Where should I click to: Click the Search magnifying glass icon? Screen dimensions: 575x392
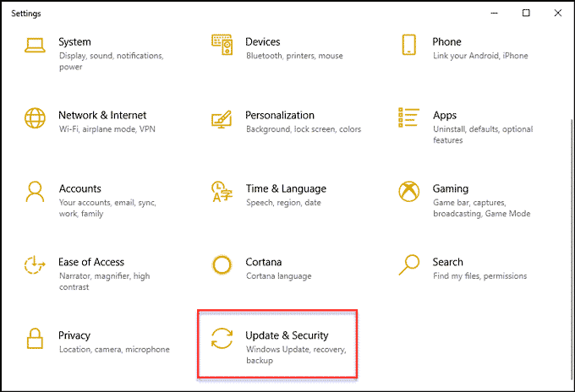409,264
